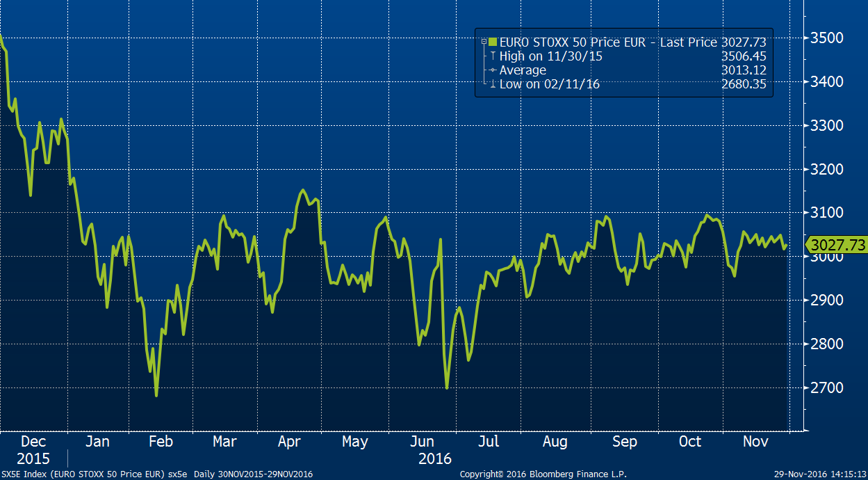868x480 pixels.
Task: Click the Oct month label on x-axis
Action: coord(690,442)
